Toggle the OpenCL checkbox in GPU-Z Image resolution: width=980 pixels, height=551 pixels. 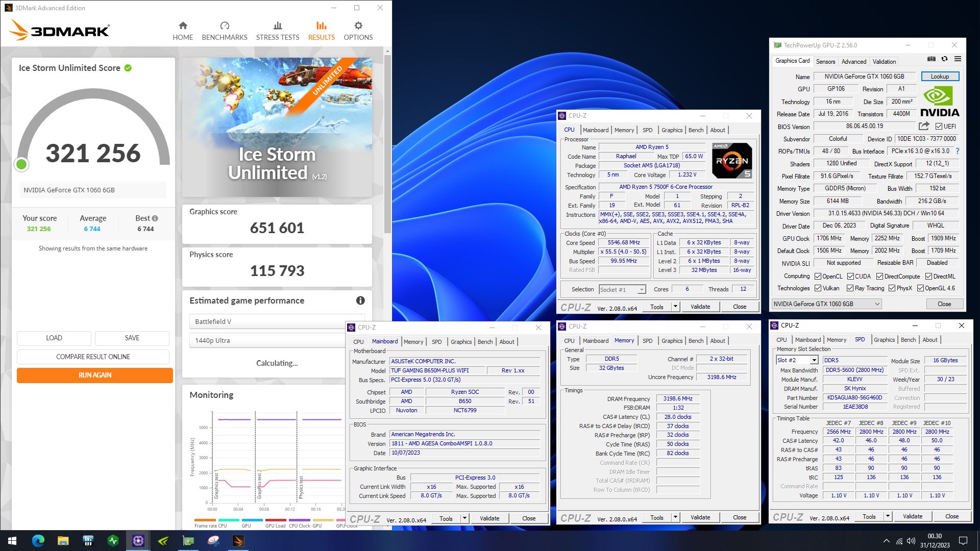[x=818, y=277]
